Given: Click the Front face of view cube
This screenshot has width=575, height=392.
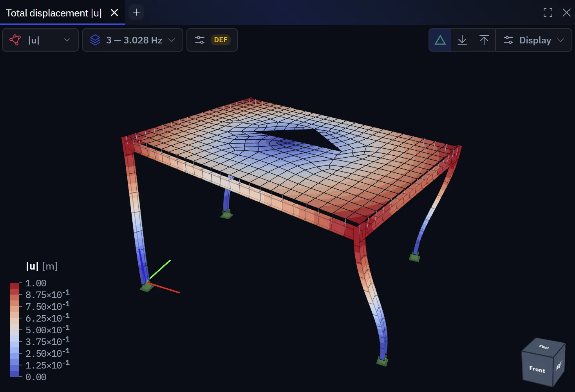Looking at the screenshot, I should (x=537, y=369).
